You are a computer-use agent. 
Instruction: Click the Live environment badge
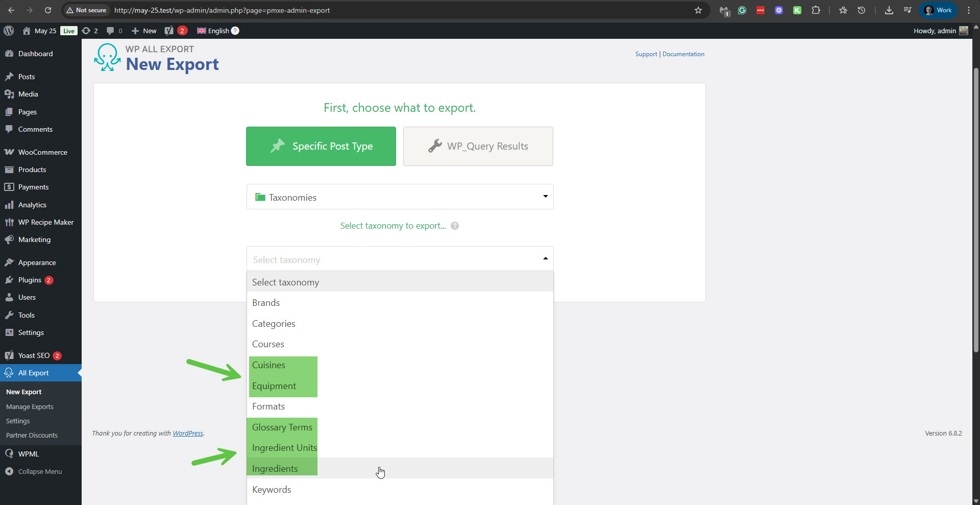point(69,31)
